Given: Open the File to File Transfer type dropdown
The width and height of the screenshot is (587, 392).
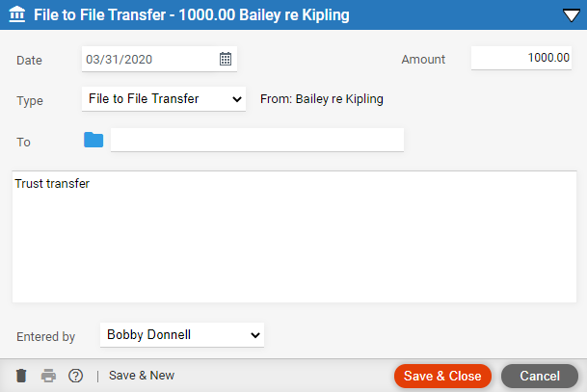Looking at the screenshot, I should point(164,99).
